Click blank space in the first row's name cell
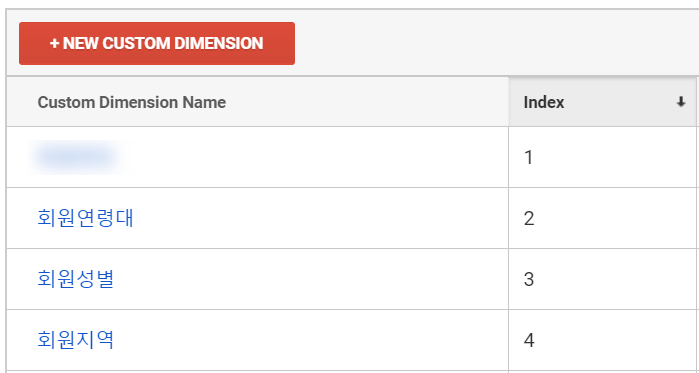Screen dimensions: 699x373 point(321,157)
